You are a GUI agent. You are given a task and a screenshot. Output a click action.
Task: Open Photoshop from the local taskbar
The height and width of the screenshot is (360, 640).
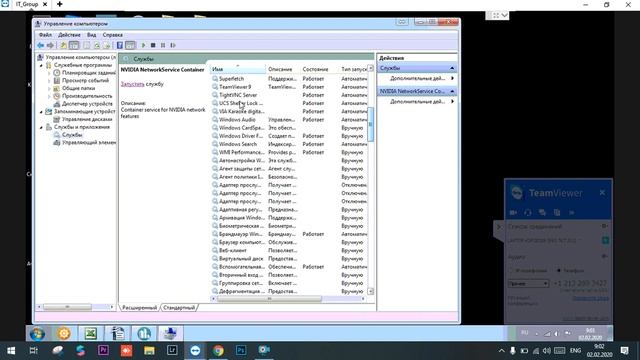pyautogui.click(x=241, y=351)
